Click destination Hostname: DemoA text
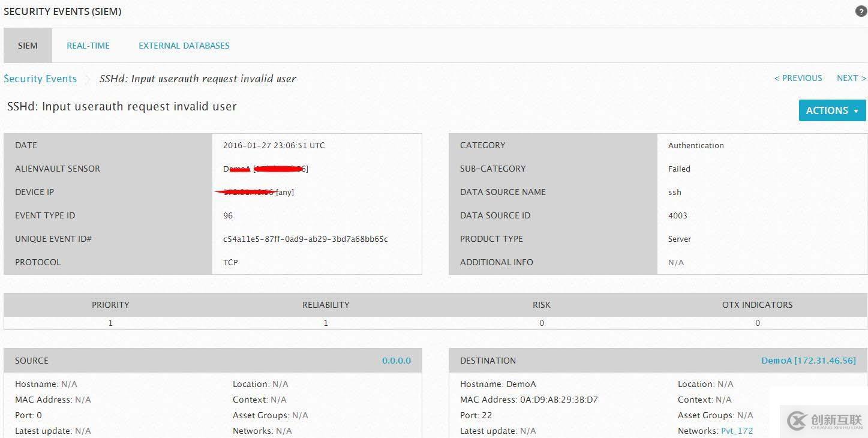 coord(498,384)
